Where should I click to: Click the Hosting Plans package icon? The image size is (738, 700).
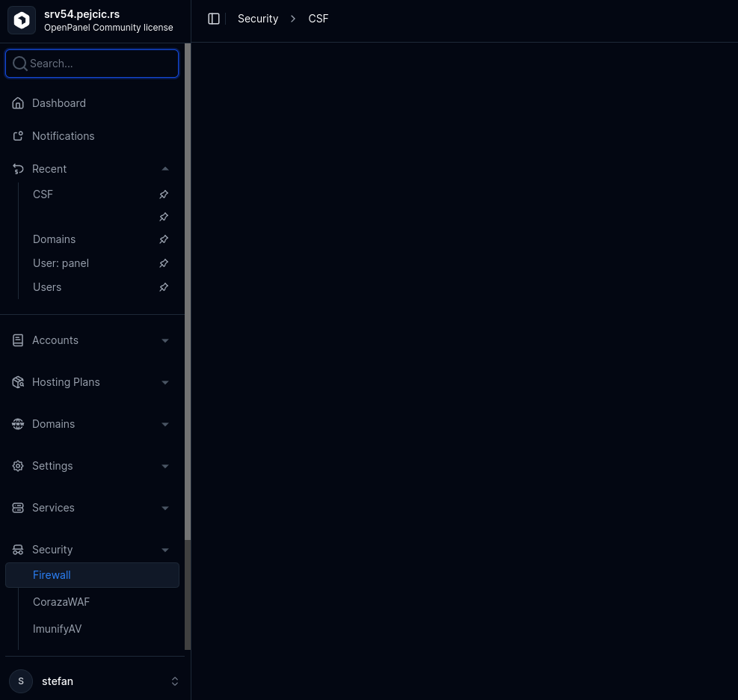point(18,382)
